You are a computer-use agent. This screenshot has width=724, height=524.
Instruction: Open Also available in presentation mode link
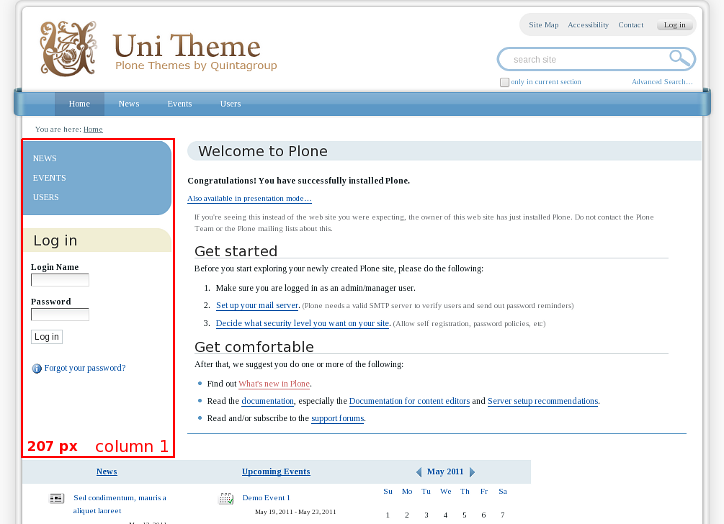tap(249, 199)
